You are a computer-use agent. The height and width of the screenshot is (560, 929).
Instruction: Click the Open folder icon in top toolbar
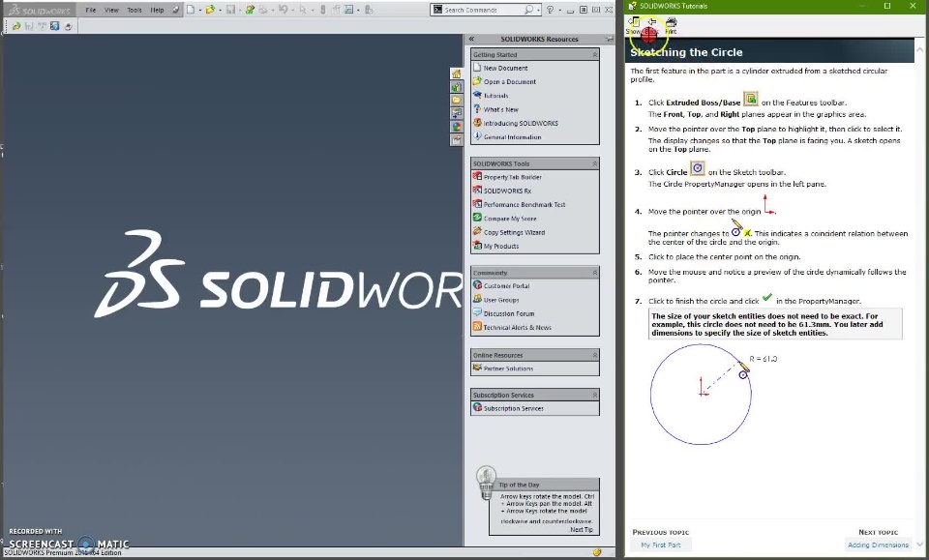point(210,10)
